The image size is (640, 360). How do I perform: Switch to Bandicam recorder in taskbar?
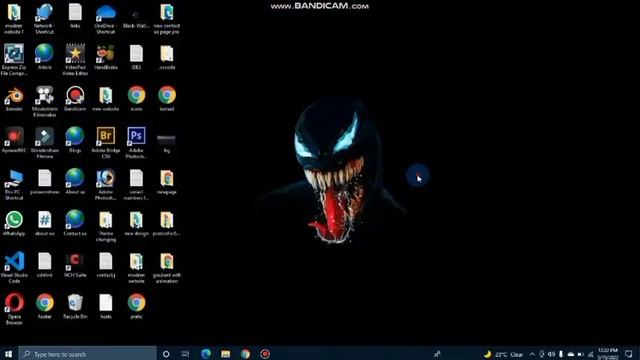tap(265, 354)
